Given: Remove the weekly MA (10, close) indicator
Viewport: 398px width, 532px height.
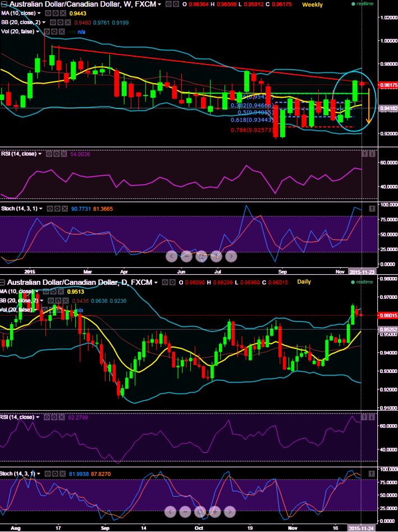Looking at the screenshot, I should [63, 13].
